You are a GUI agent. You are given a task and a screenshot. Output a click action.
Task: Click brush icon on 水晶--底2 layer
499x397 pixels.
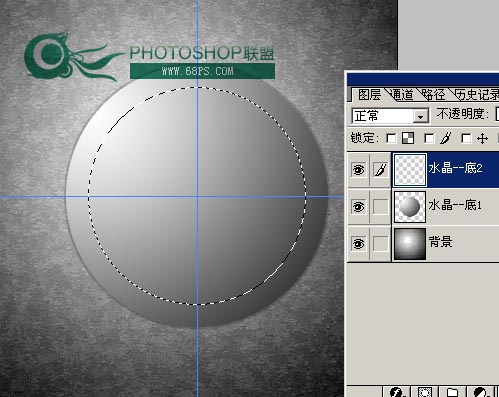click(380, 170)
